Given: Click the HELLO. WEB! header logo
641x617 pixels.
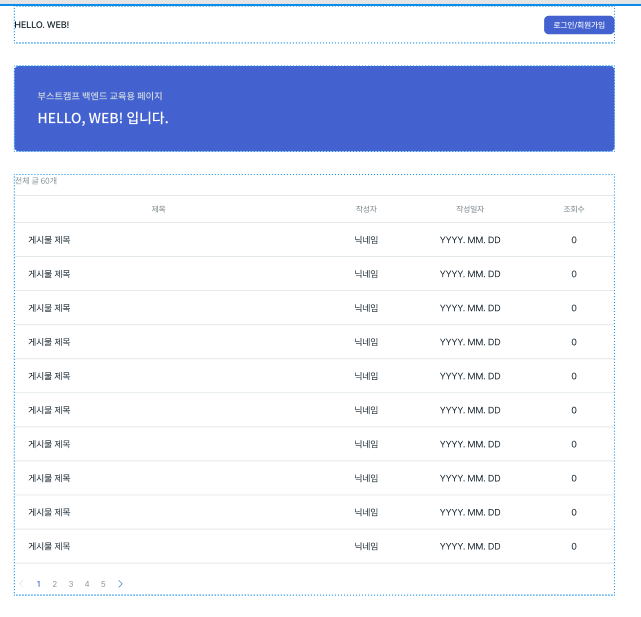Looking at the screenshot, I should (42, 25).
